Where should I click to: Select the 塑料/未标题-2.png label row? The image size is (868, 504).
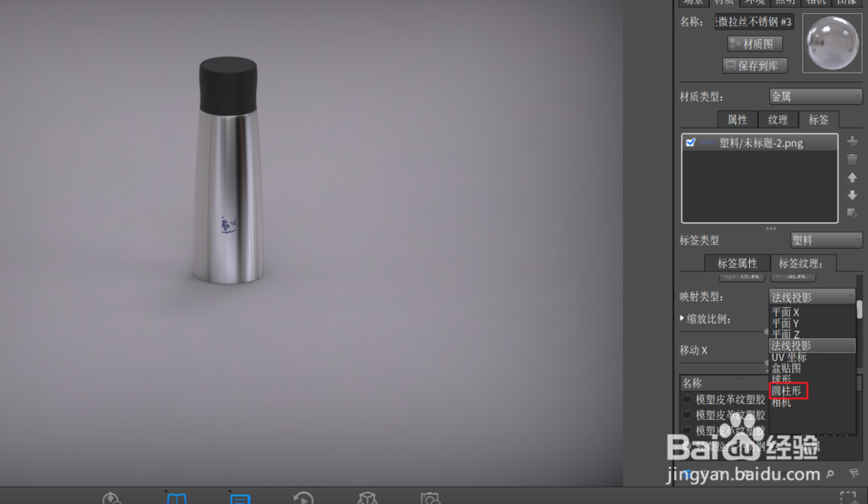760,143
